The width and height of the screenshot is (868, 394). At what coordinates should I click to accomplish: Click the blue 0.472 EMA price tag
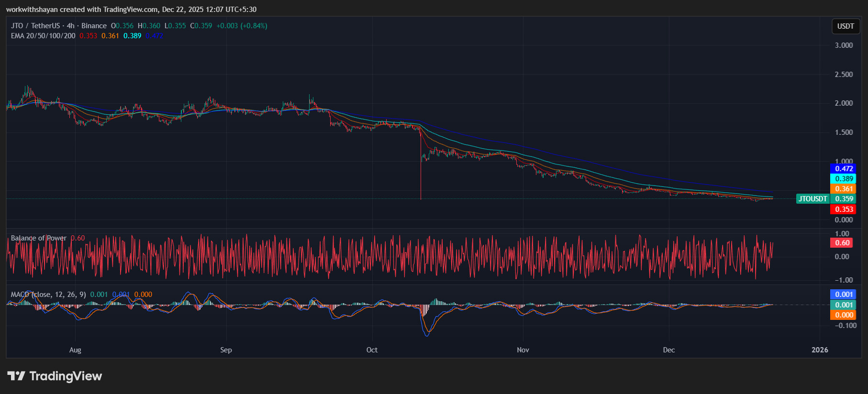click(844, 169)
